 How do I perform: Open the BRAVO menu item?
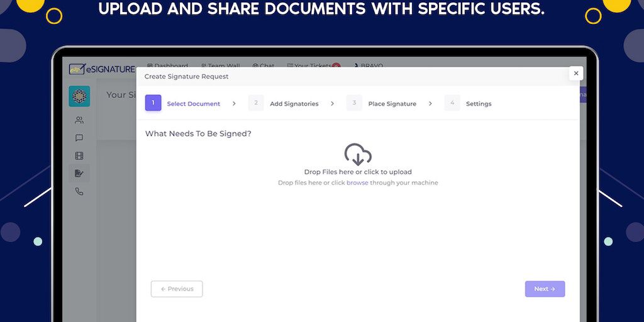369,65
